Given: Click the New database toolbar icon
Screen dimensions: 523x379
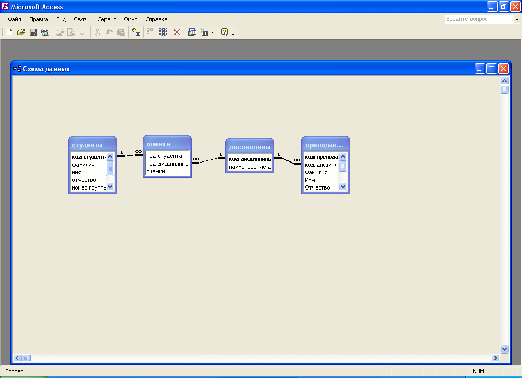Looking at the screenshot, I should pos(9,32).
